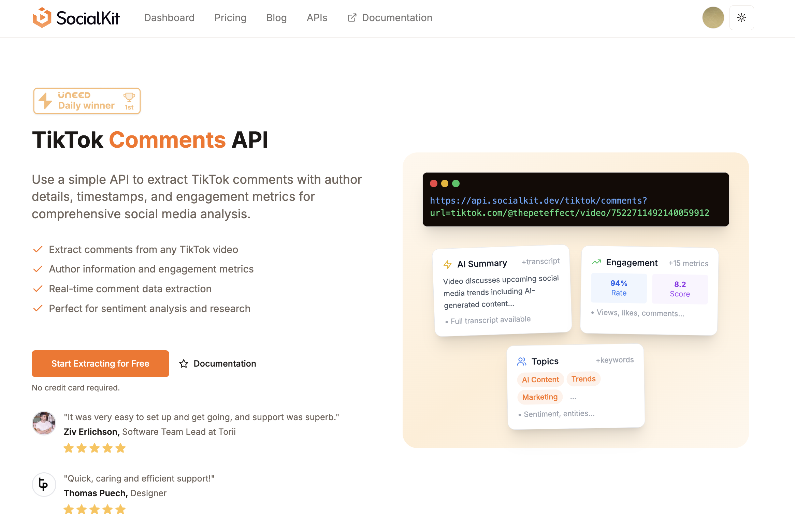Click the trophy icon in the Uneed badge
The image size is (795, 532).
[x=129, y=97]
